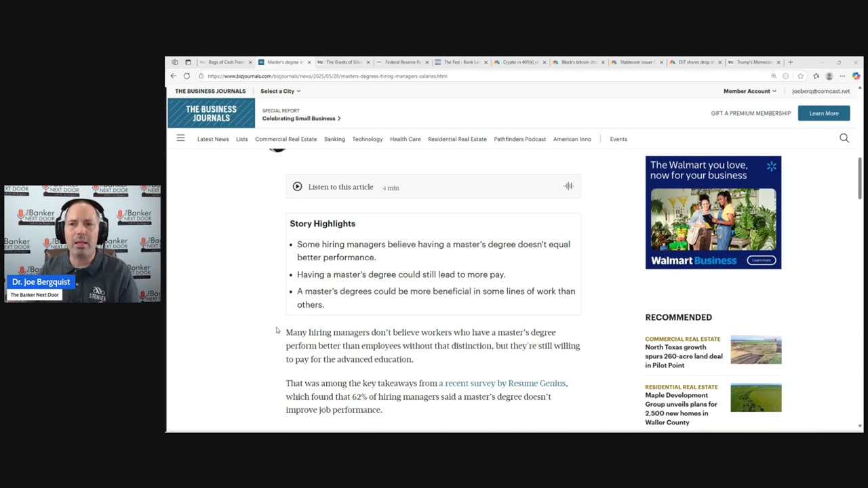This screenshot has width=868, height=488.
Task: Click The Business Journals logo
Action: [x=212, y=113]
